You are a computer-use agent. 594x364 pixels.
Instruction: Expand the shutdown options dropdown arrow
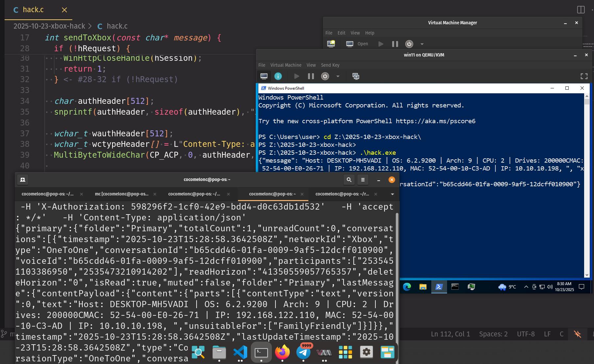point(338,76)
